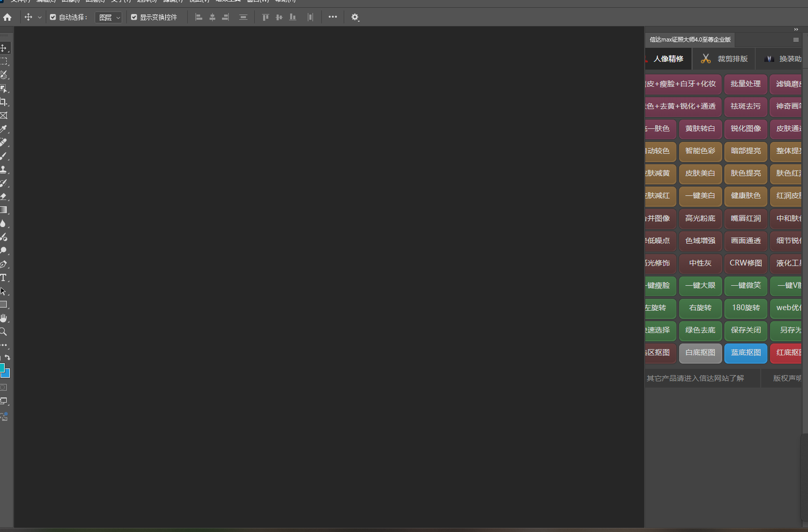Click align top edges icon
Image resolution: width=808 pixels, height=532 pixels.
click(266, 17)
